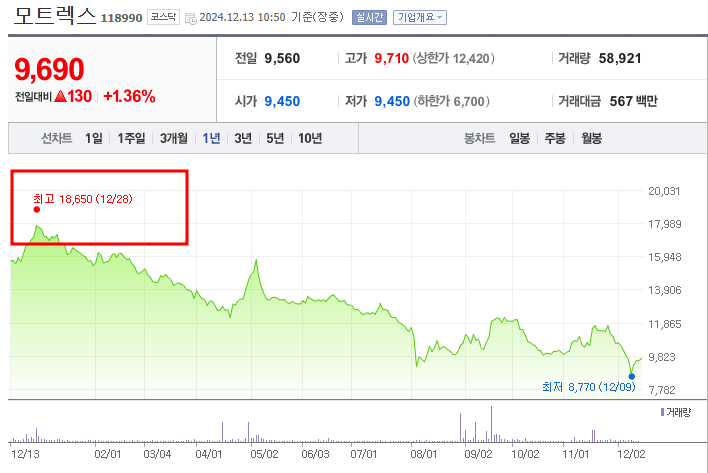Click the 상한가 12,420 text

453,58
